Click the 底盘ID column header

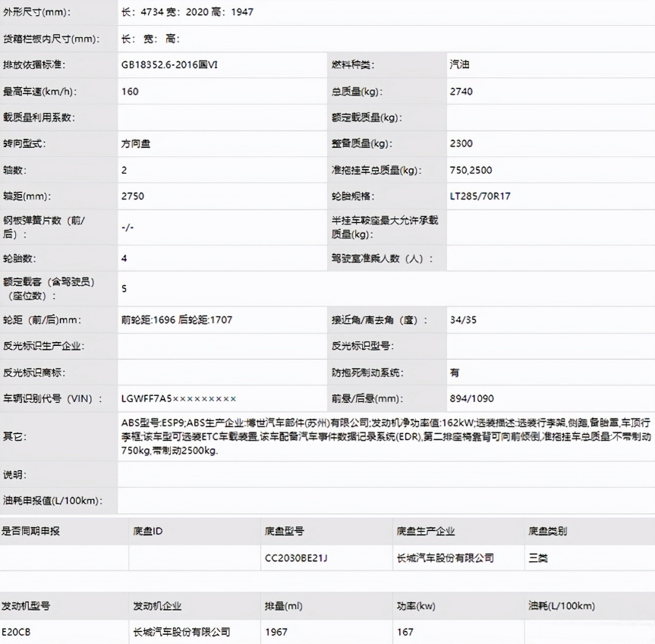148,531
